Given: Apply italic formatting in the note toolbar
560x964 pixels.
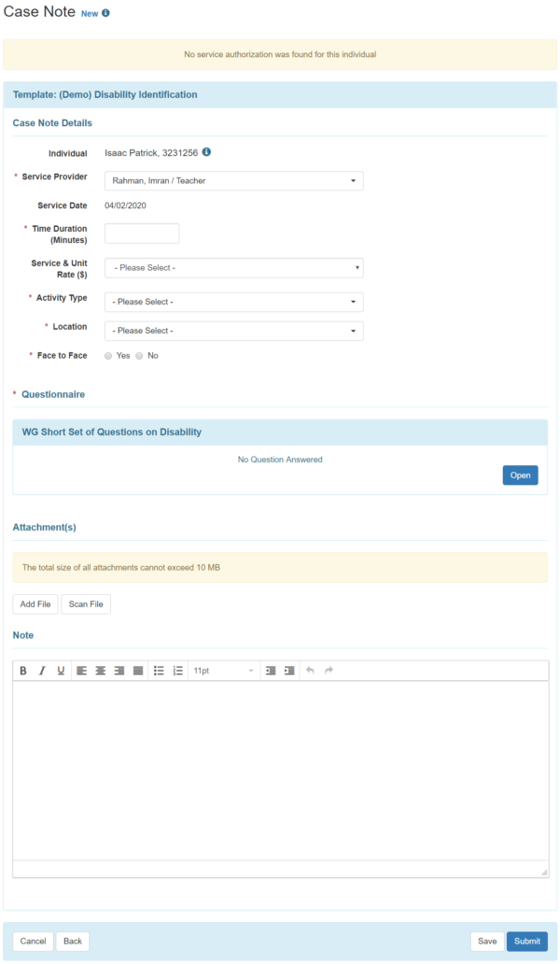Looking at the screenshot, I should [x=41, y=670].
